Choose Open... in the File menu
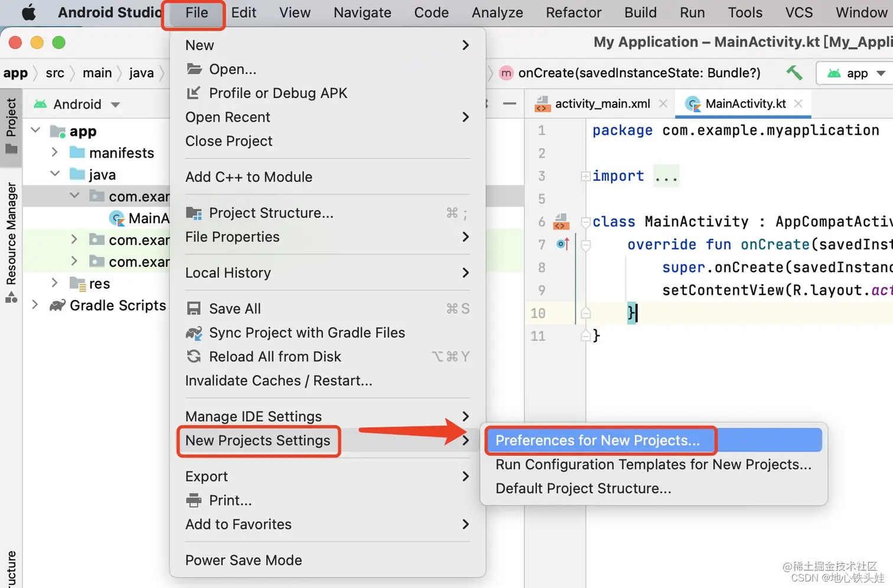Viewport: 893px width, 588px height. (328, 69)
